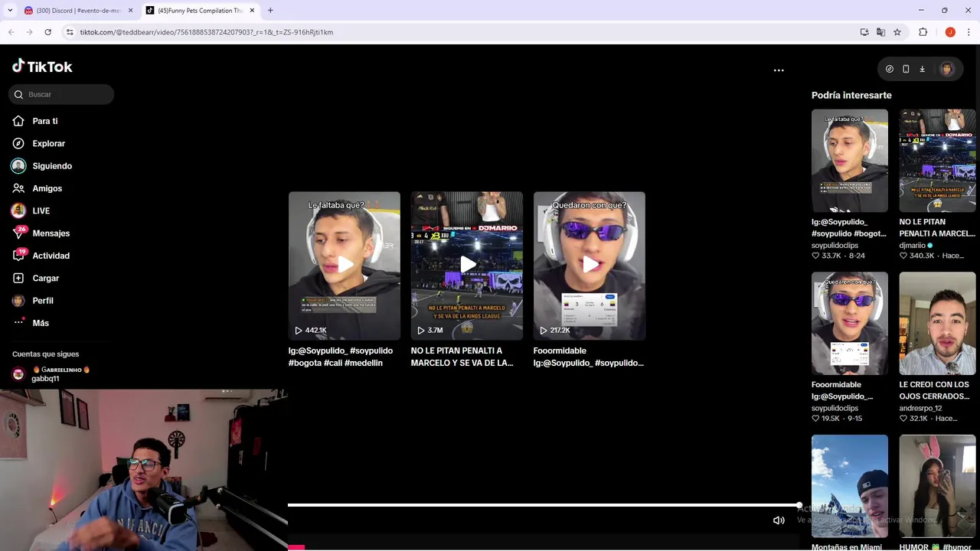Open sidebar DJMARIIO penalti thumbnail

tap(937, 161)
